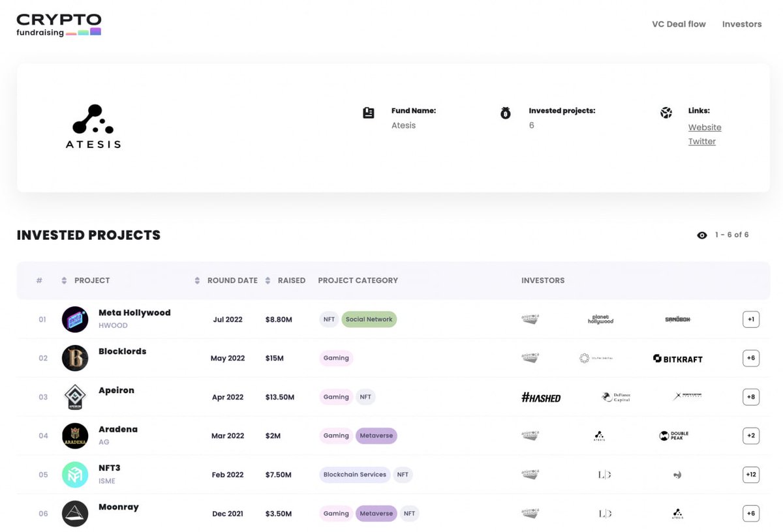This screenshot has height=532, width=783.
Task: Click the Apeiron project logo
Action: [x=75, y=397]
